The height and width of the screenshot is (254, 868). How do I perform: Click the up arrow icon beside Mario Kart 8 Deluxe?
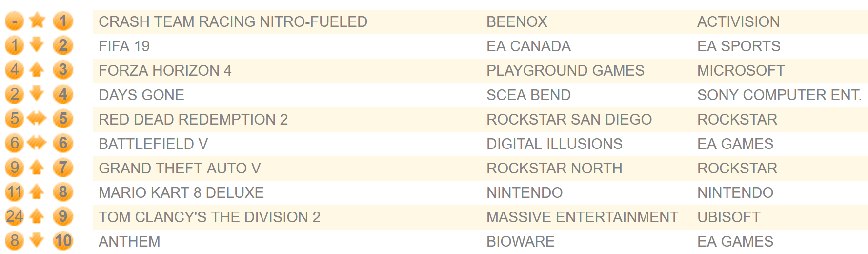coord(37,192)
